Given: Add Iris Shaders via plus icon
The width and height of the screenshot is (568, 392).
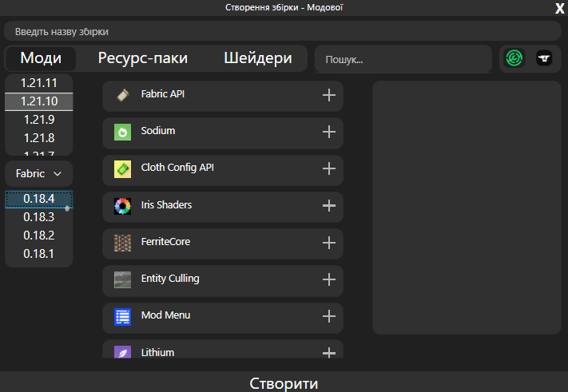Looking at the screenshot, I should pos(328,206).
